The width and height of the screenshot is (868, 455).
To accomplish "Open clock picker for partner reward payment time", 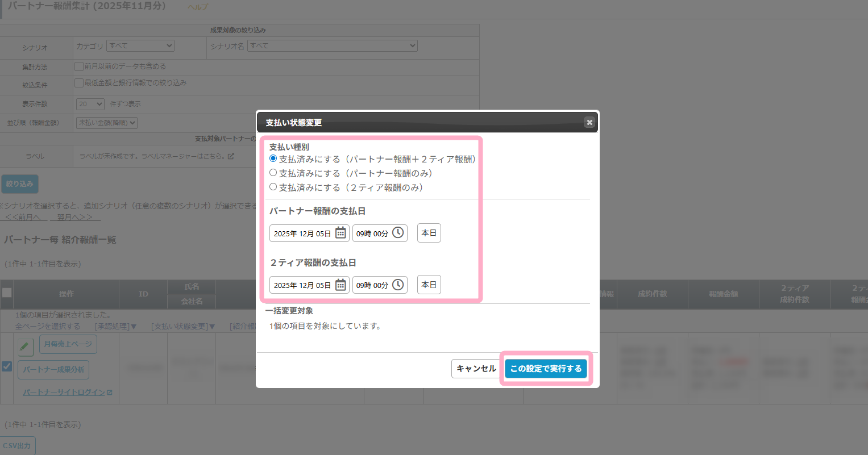I will (x=398, y=233).
